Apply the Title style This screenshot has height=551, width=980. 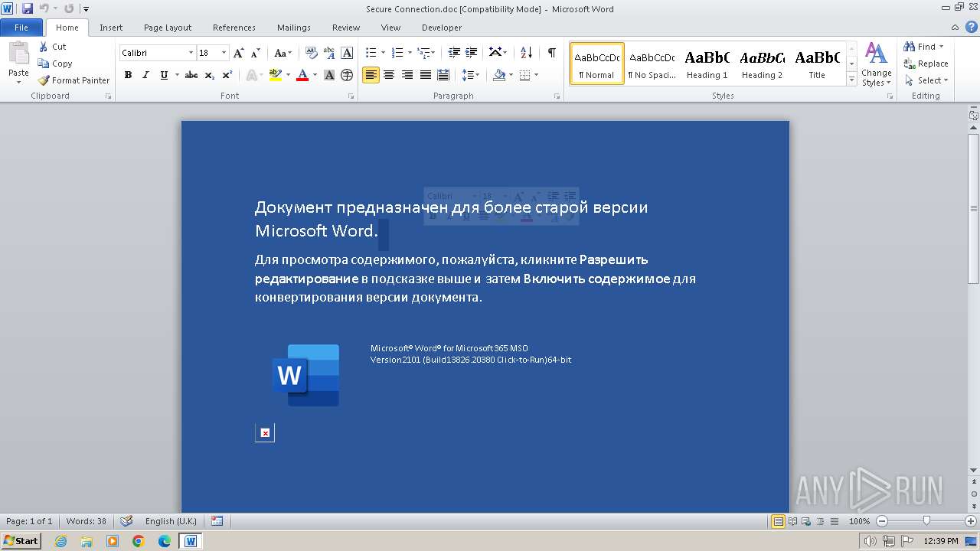coord(817,64)
